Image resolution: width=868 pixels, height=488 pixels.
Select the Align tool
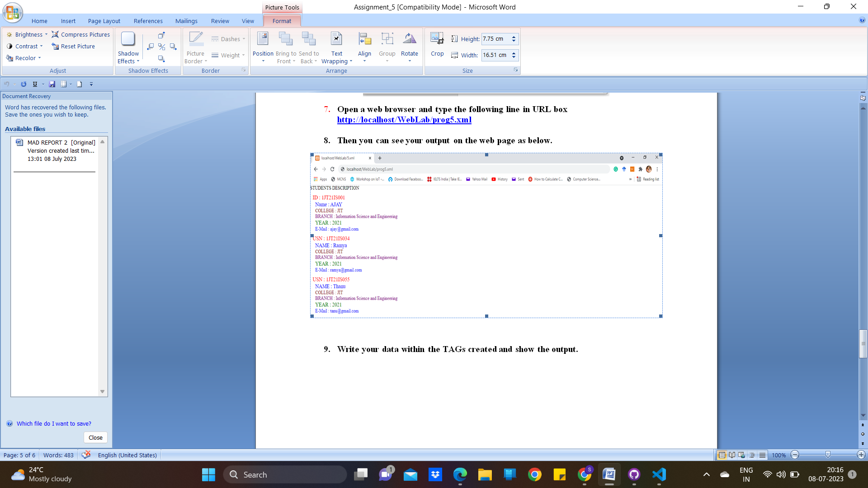click(x=365, y=47)
